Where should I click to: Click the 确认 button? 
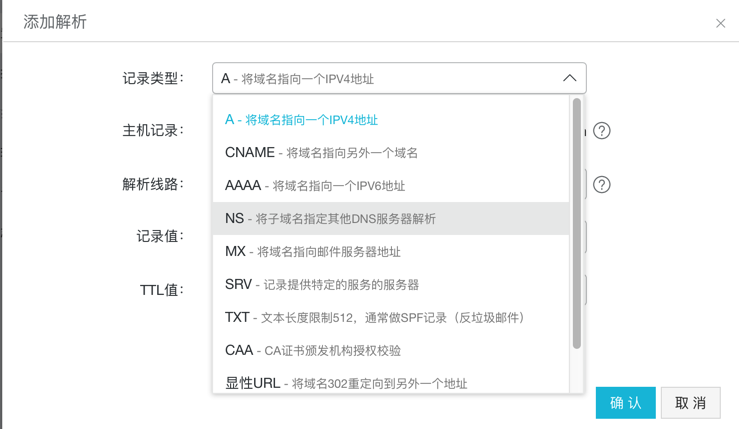coord(625,403)
